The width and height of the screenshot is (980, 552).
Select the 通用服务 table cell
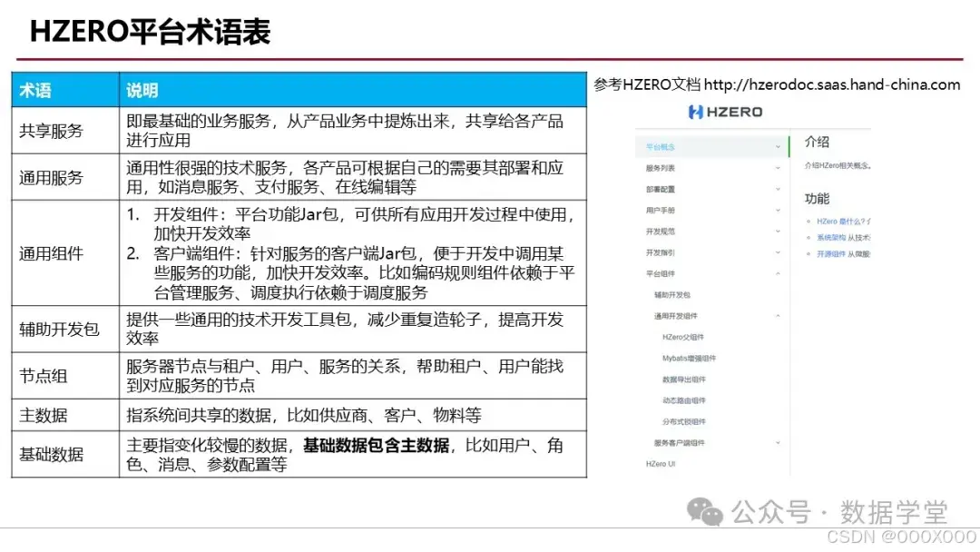pyautogui.click(x=65, y=178)
